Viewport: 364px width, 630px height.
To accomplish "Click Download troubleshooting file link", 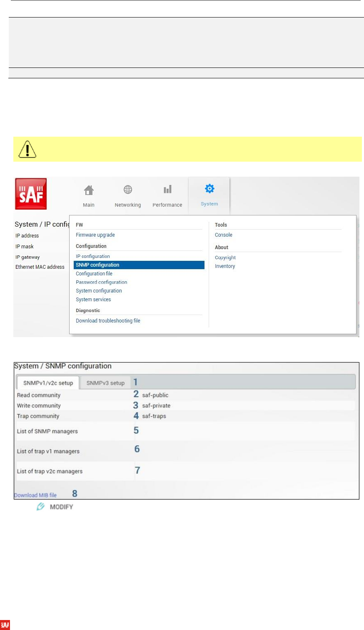I will 108,321.
